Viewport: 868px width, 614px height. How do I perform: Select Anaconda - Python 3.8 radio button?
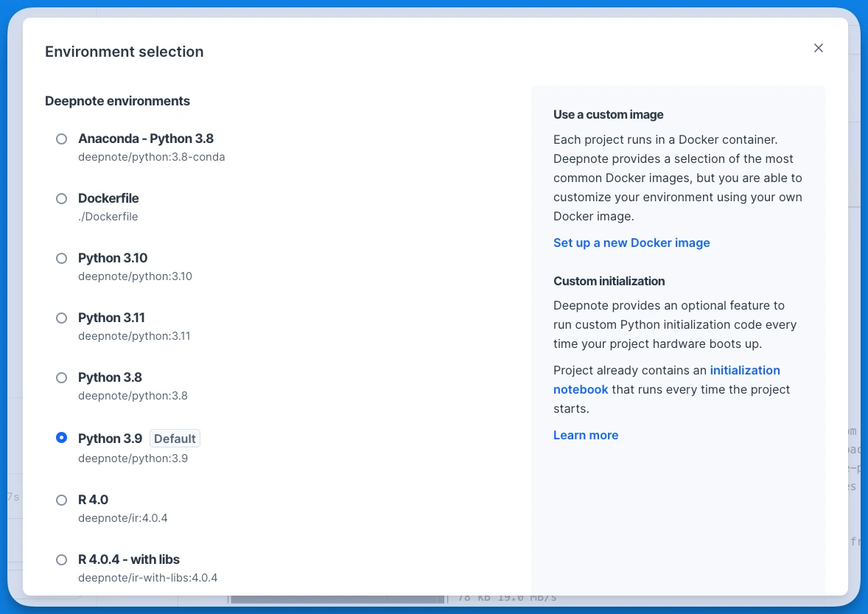61,139
